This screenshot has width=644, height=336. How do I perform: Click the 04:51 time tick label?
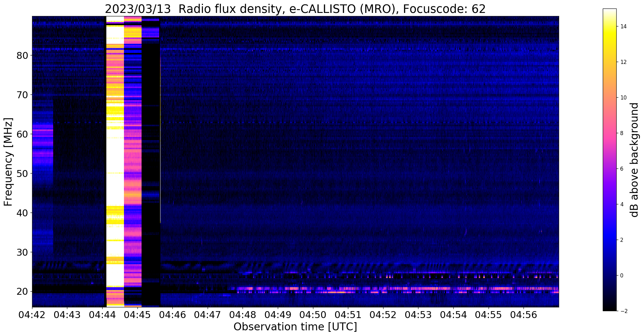click(348, 315)
